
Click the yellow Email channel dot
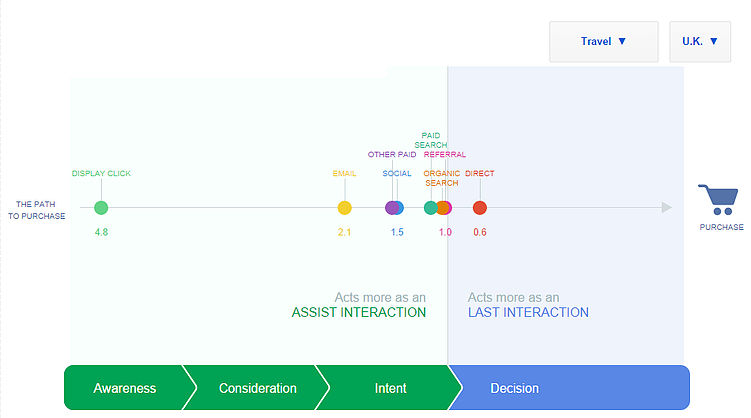coord(344,208)
